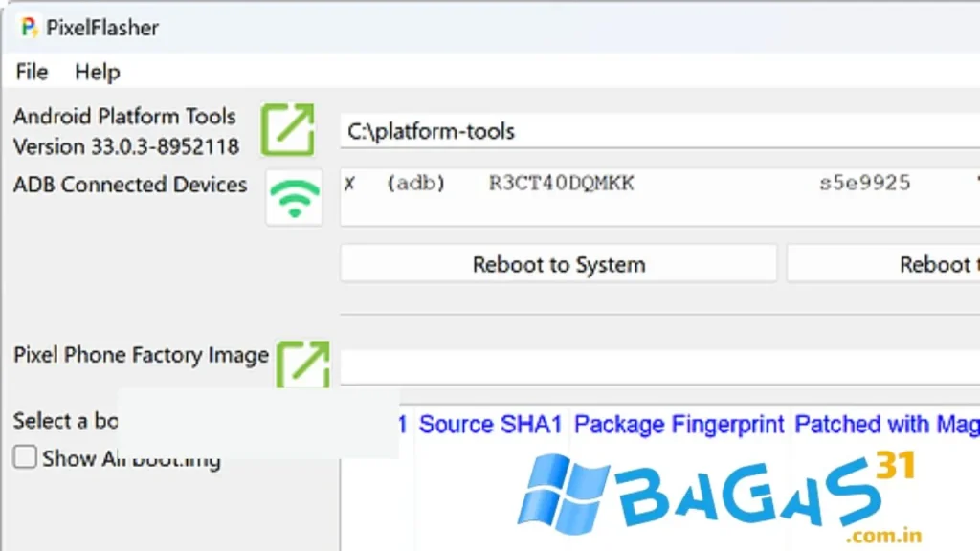
Task: Click the PixelFlasher app logo icon
Action: 28,28
